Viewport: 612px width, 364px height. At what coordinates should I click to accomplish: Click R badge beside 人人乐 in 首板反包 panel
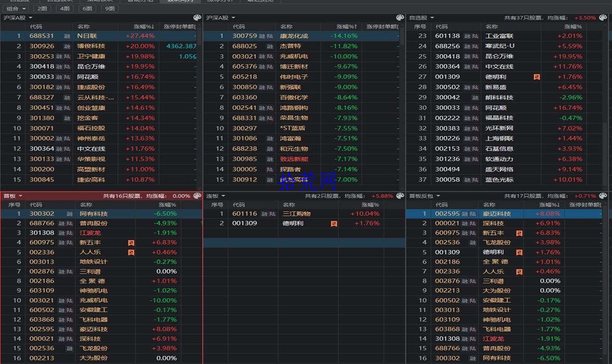click(x=519, y=272)
